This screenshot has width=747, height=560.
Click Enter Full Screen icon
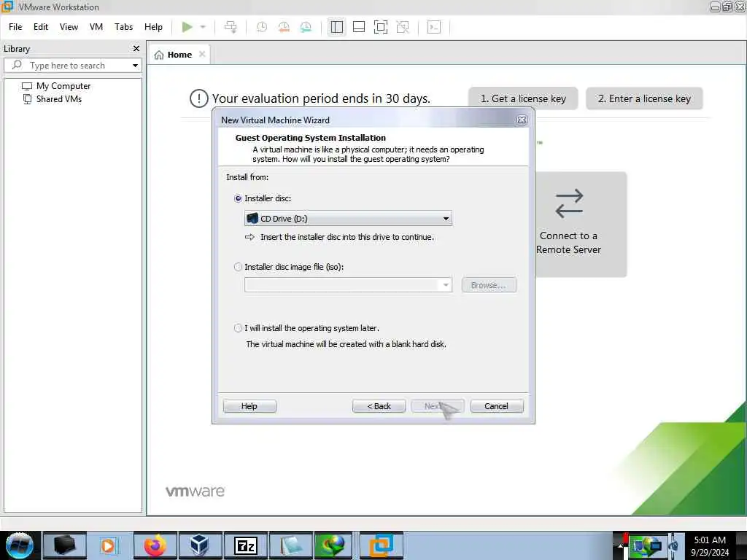[x=381, y=27]
